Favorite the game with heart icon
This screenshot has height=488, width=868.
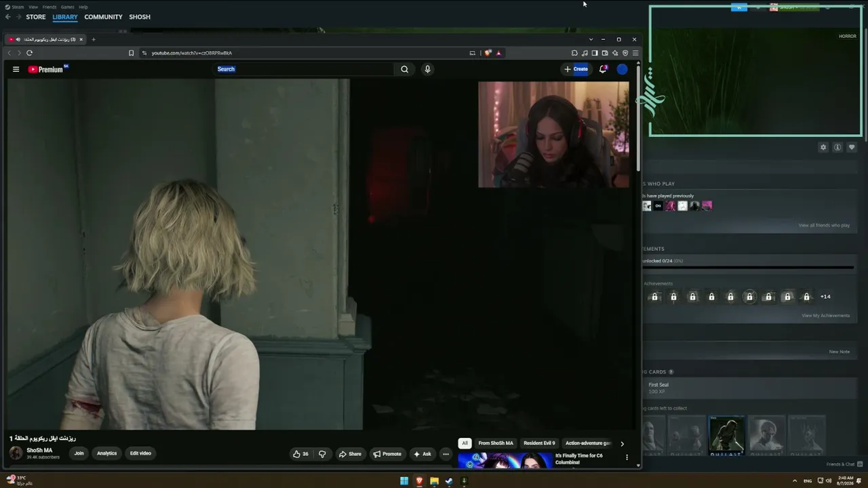(852, 147)
